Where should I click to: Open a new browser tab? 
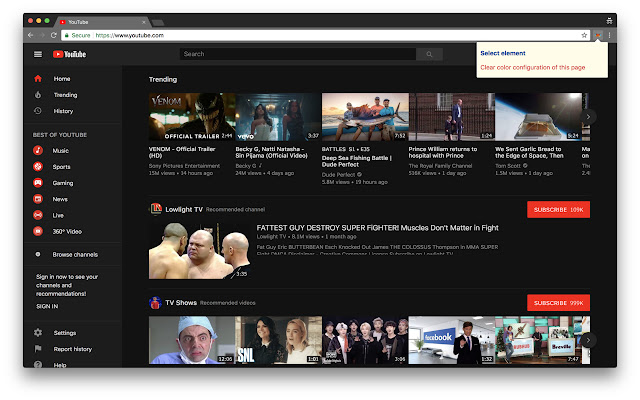pos(158,22)
